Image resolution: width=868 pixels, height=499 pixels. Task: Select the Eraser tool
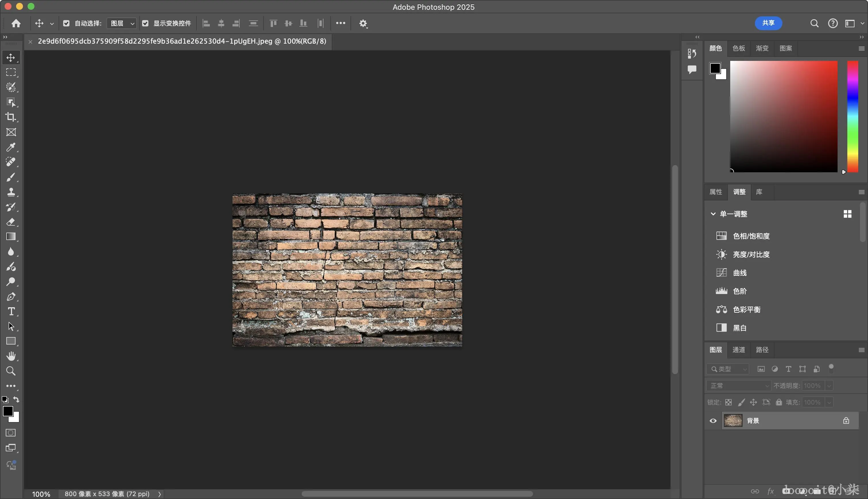(11, 222)
